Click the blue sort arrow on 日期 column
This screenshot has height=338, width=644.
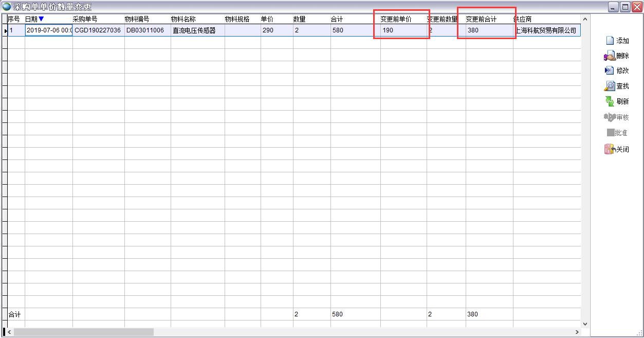pyautogui.click(x=42, y=19)
